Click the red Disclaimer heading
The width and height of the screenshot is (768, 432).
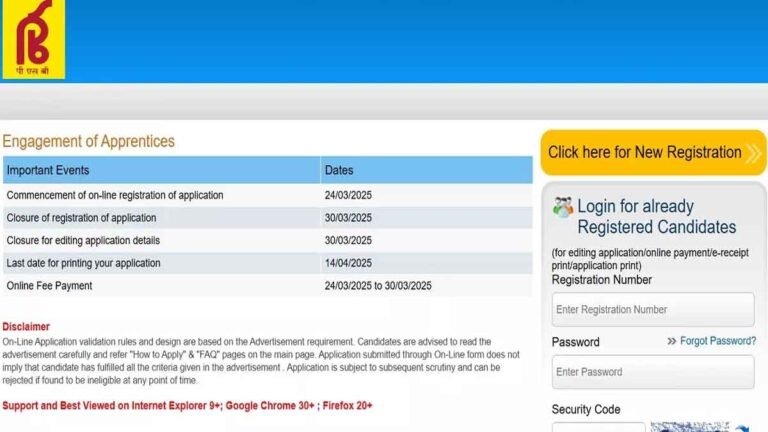point(26,327)
